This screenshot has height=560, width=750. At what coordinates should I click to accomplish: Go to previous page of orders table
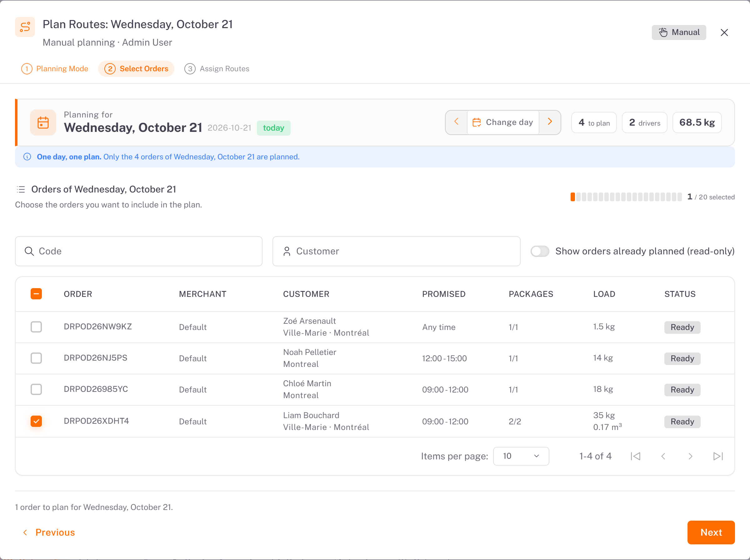(x=663, y=456)
